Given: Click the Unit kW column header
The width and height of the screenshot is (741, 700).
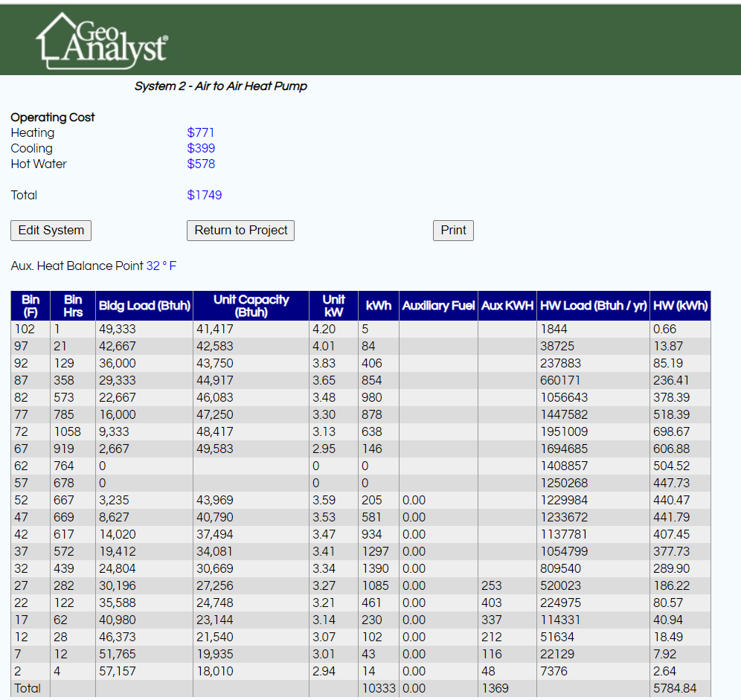Looking at the screenshot, I should pyautogui.click(x=333, y=306).
